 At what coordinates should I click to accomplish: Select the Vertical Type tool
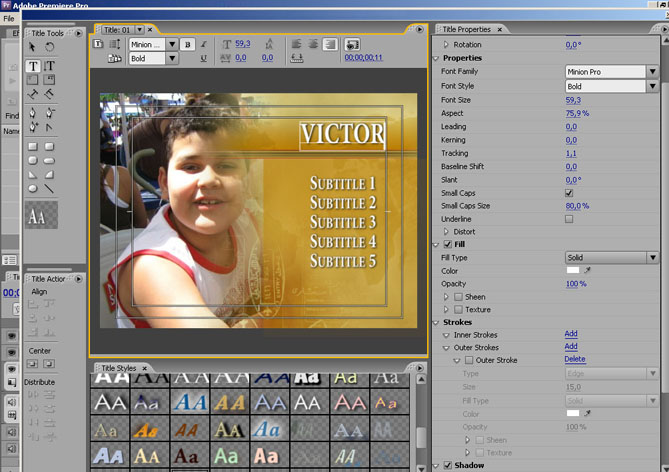click(49, 66)
